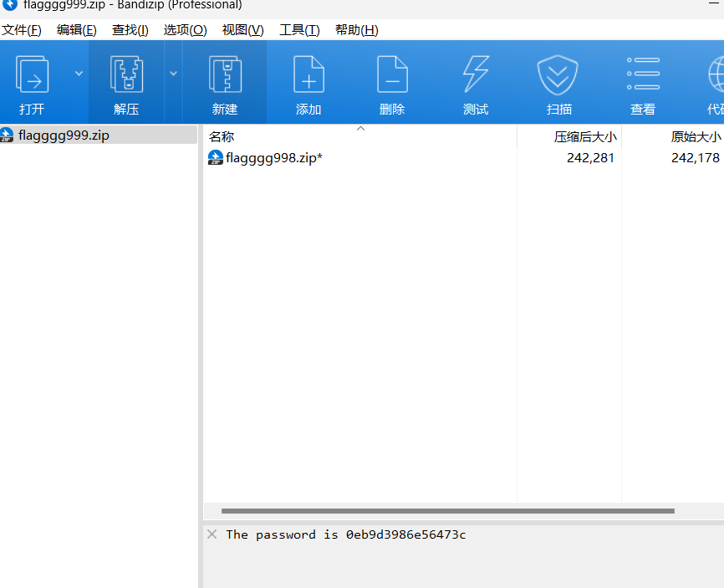The height and width of the screenshot is (588, 724).
Task: Close the password comment panel with X
Action: coord(212,534)
